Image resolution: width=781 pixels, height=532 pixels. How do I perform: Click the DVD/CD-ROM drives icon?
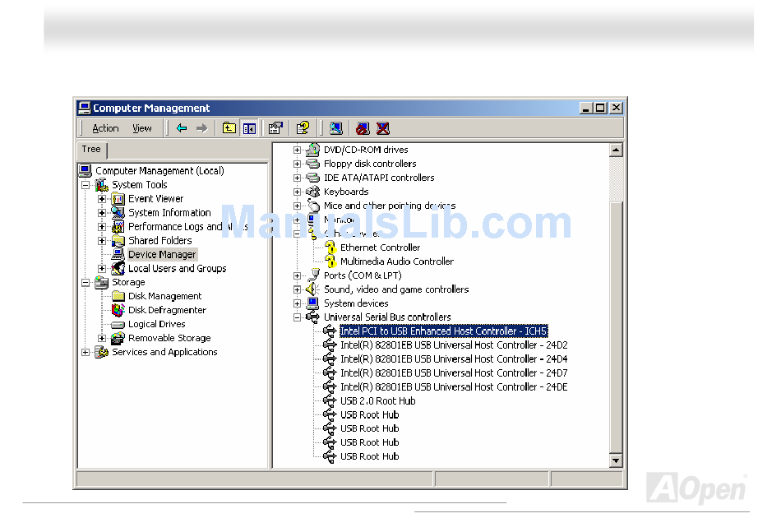pos(312,150)
